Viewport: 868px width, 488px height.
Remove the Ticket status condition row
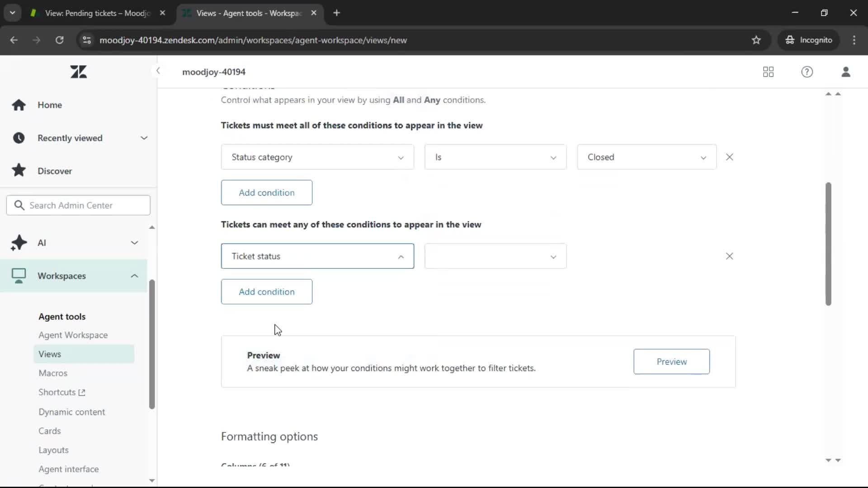click(x=729, y=256)
